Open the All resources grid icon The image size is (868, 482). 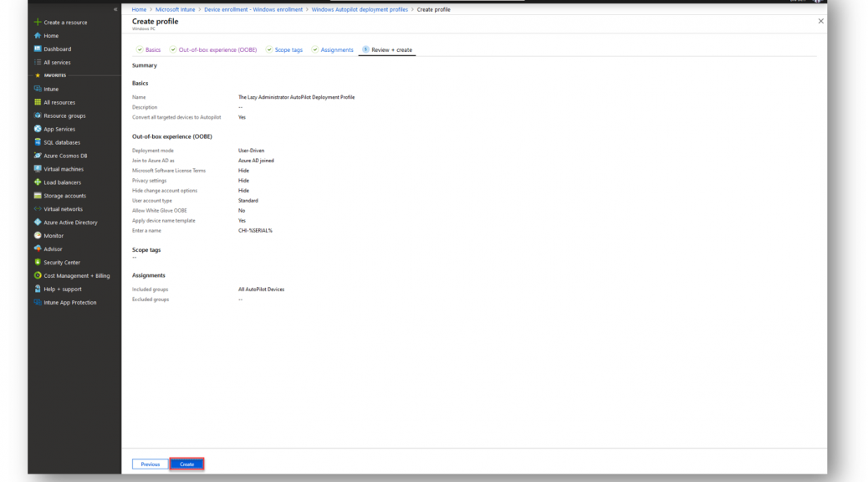(x=38, y=102)
